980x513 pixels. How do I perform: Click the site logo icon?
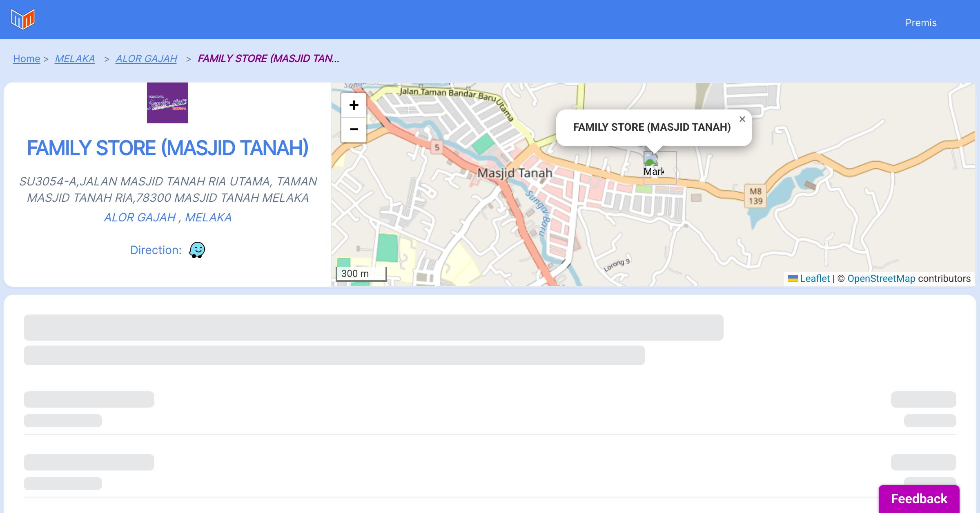click(x=23, y=19)
